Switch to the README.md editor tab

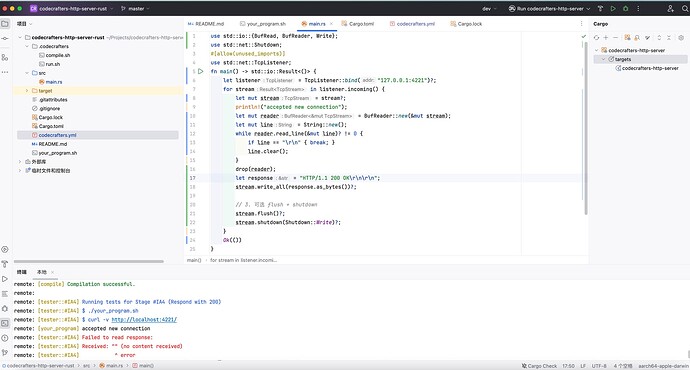click(x=206, y=24)
